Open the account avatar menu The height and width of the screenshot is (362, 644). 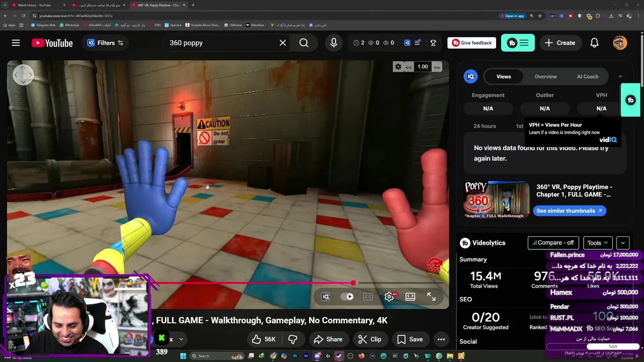click(x=620, y=43)
